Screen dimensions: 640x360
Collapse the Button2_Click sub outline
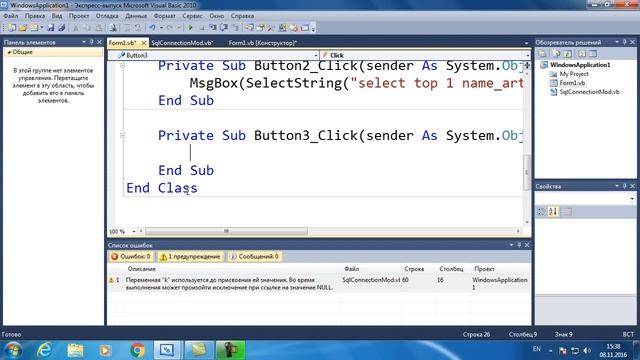click(x=122, y=66)
